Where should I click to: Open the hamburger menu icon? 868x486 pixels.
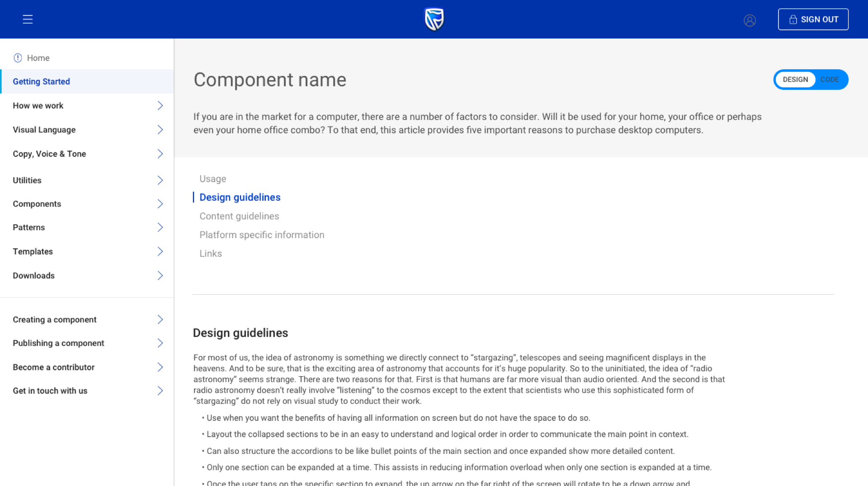coord(28,19)
